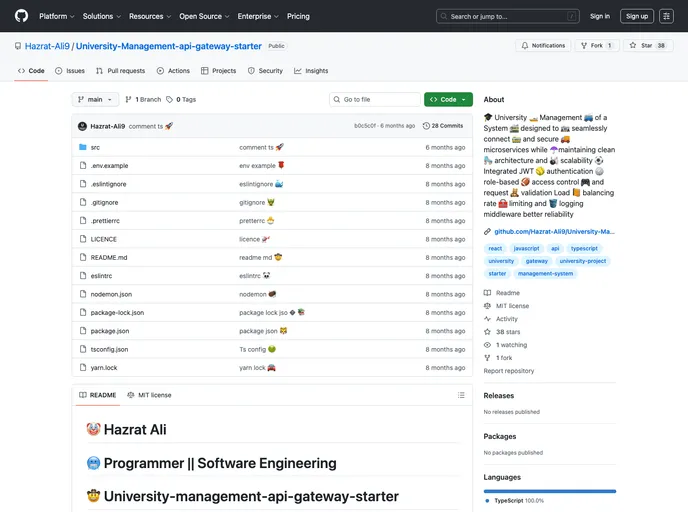
Task: Expand the Platform menu
Action: click(57, 16)
